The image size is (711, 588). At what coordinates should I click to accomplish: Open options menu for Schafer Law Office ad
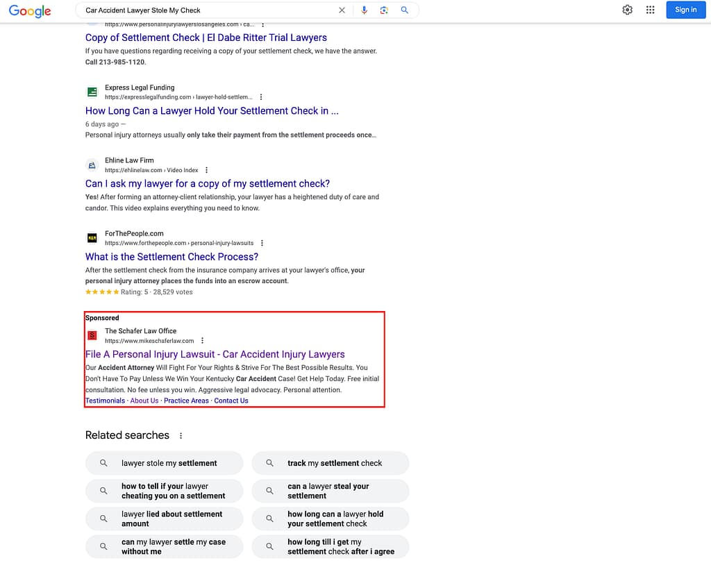tap(202, 340)
